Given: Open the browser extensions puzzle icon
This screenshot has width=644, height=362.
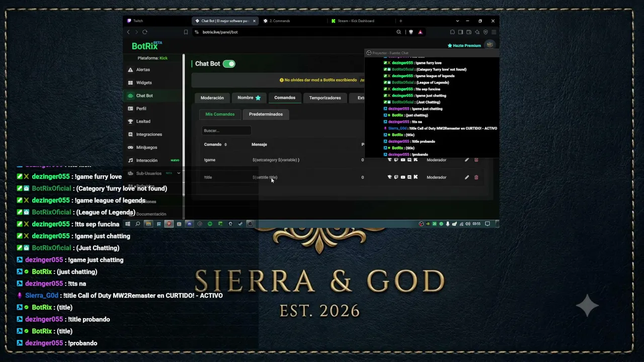Looking at the screenshot, I should (x=452, y=32).
